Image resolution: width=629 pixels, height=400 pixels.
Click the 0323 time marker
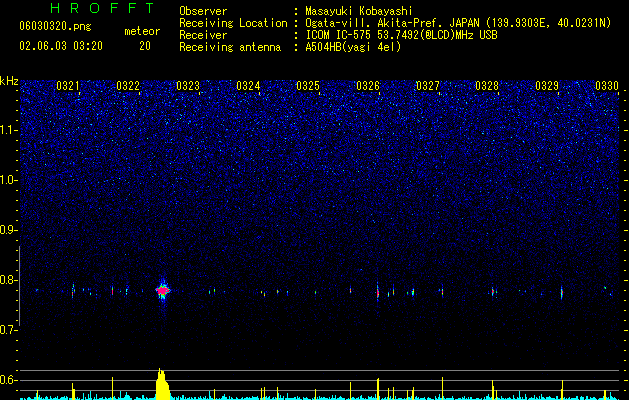pyautogui.click(x=188, y=86)
